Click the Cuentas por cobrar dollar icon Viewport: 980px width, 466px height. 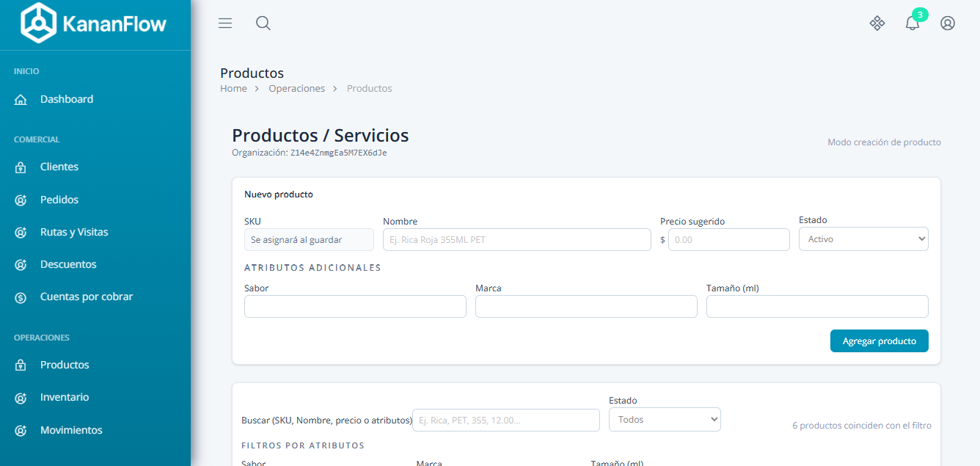(x=21, y=297)
